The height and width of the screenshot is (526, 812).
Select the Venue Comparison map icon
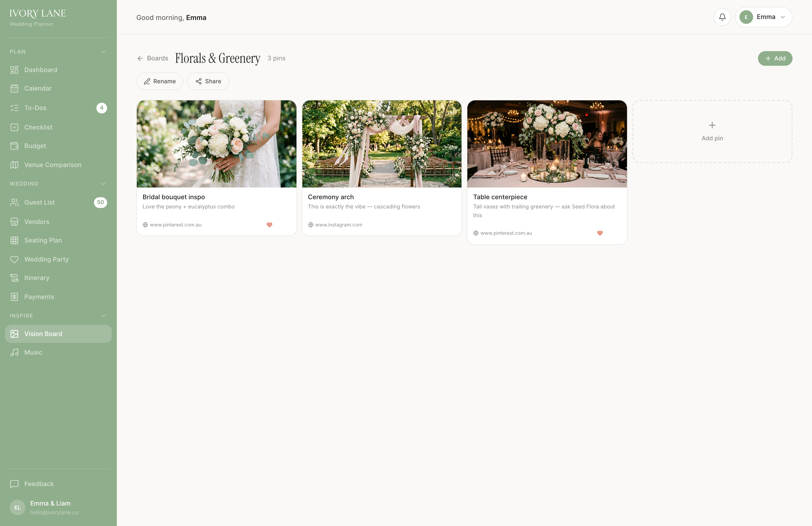click(14, 165)
